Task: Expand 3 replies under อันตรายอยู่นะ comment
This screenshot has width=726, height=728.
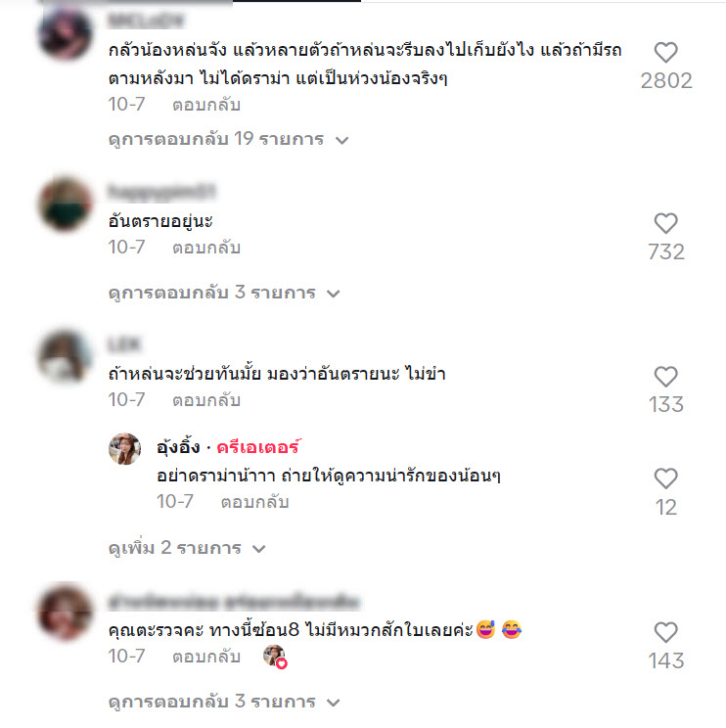Action: click(x=224, y=293)
